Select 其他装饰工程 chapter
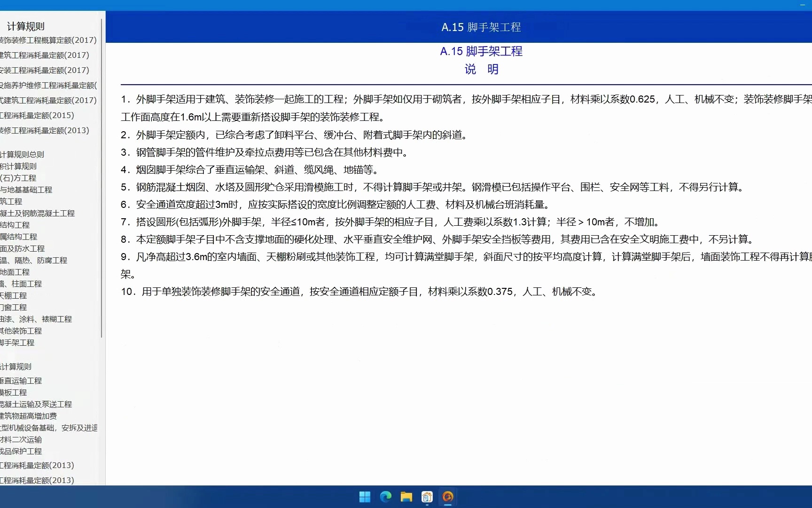Viewport: 812px width, 508px height. click(x=21, y=331)
